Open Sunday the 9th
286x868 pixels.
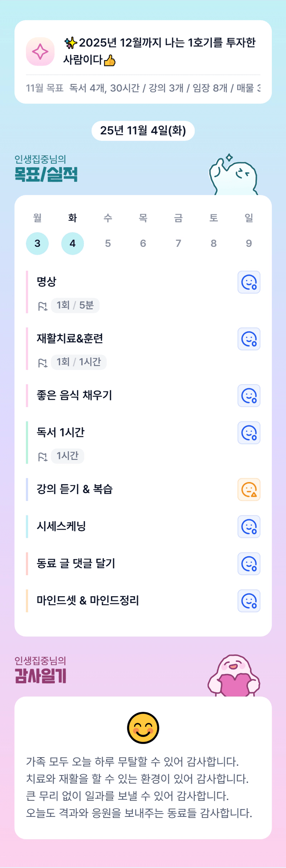point(249,243)
